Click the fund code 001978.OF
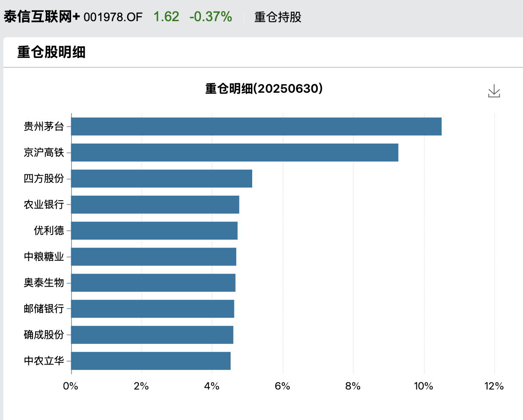 point(113,17)
